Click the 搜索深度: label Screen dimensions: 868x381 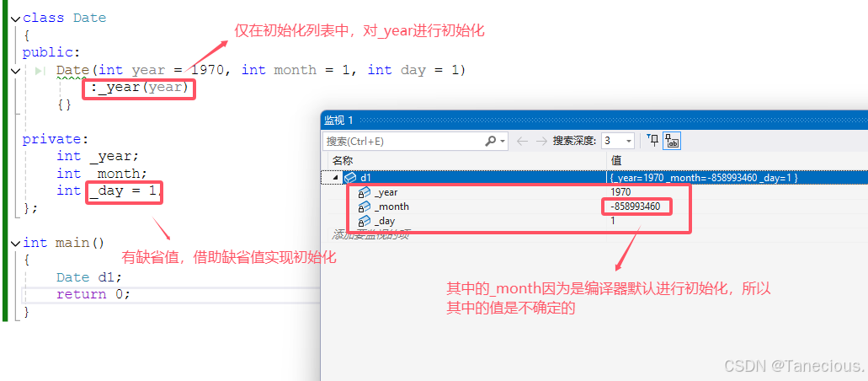tap(574, 141)
